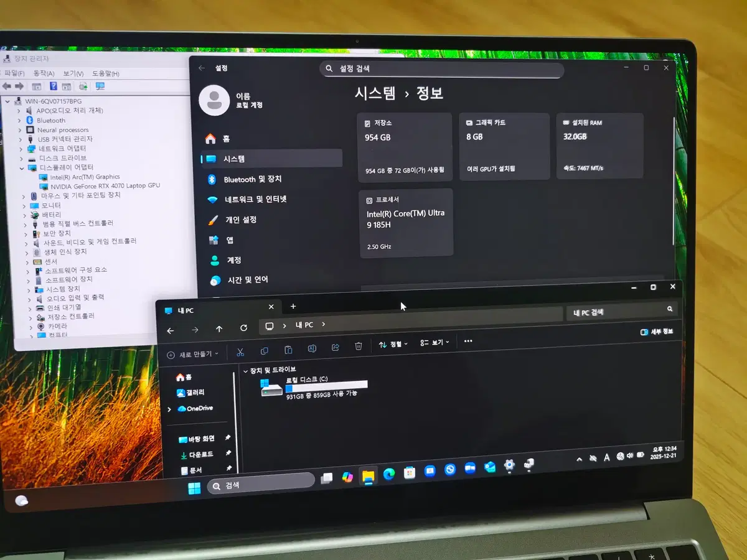747x560 pixels.
Task: Select Intel(R) Arc(TM) Graphics device
Action: pyautogui.click(x=79, y=177)
